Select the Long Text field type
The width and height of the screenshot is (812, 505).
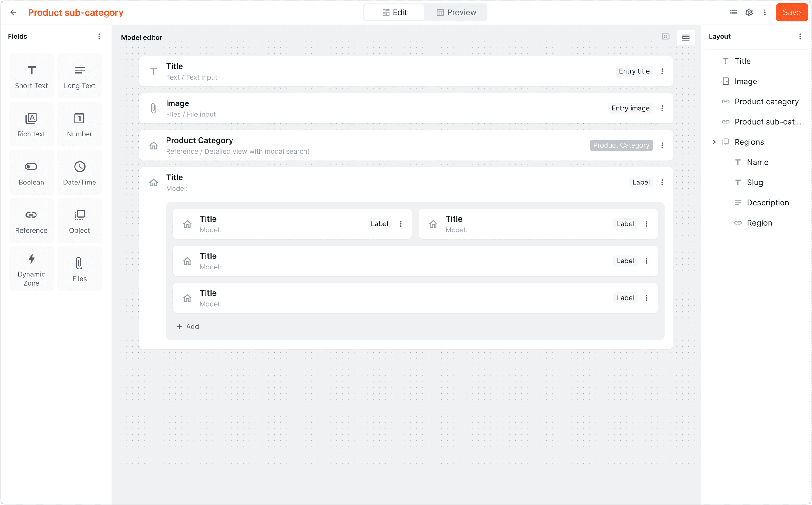pyautogui.click(x=79, y=76)
